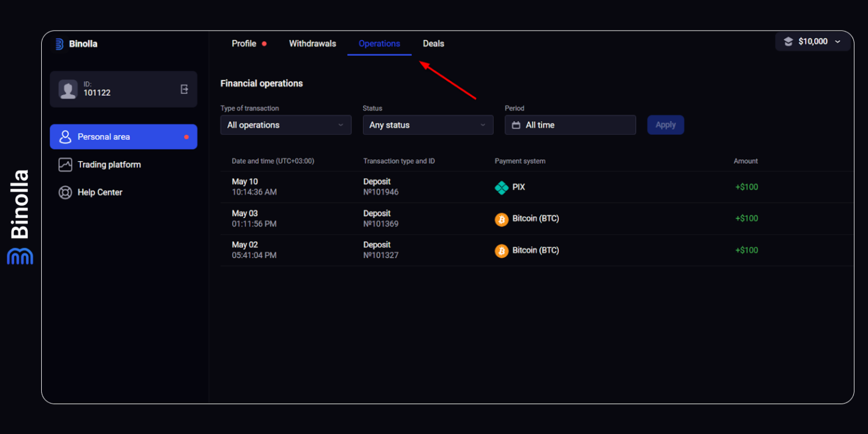Viewport: 868px width, 434px height.
Task: Select the Personal area person icon
Action: pos(66,136)
